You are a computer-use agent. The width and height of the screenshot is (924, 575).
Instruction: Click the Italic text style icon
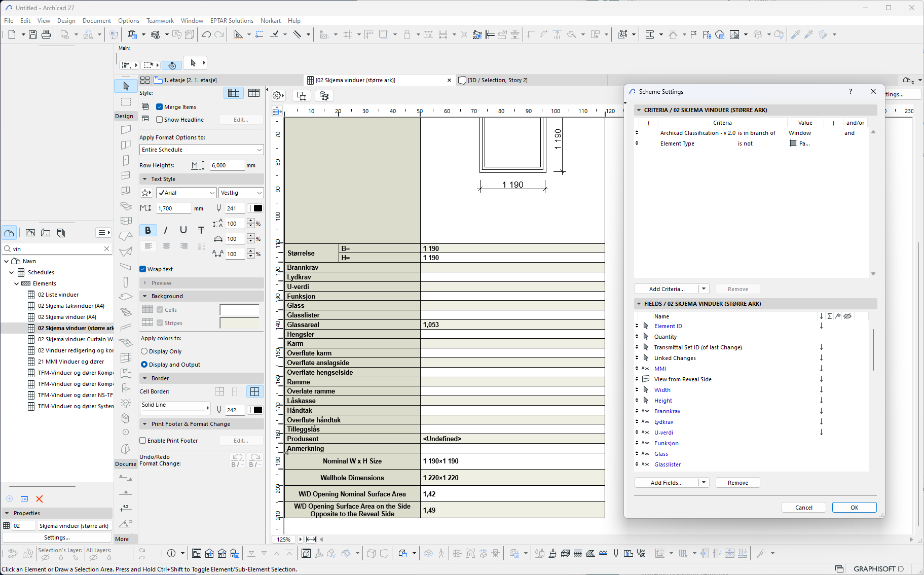(166, 230)
